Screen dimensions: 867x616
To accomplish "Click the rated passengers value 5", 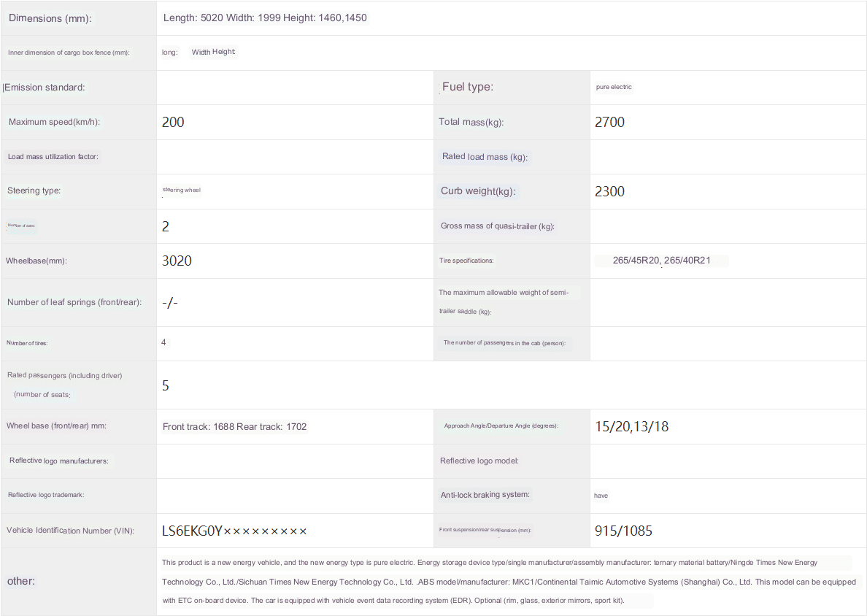I will pos(166,385).
